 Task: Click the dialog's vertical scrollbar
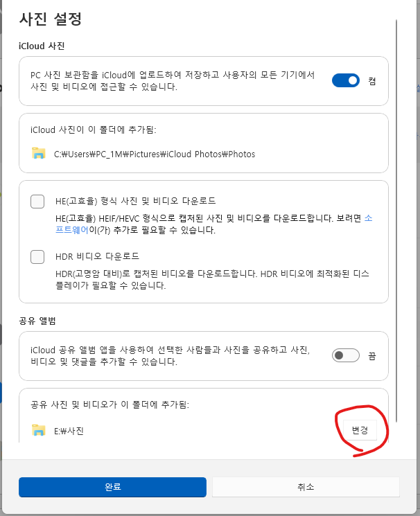[x=397, y=208]
